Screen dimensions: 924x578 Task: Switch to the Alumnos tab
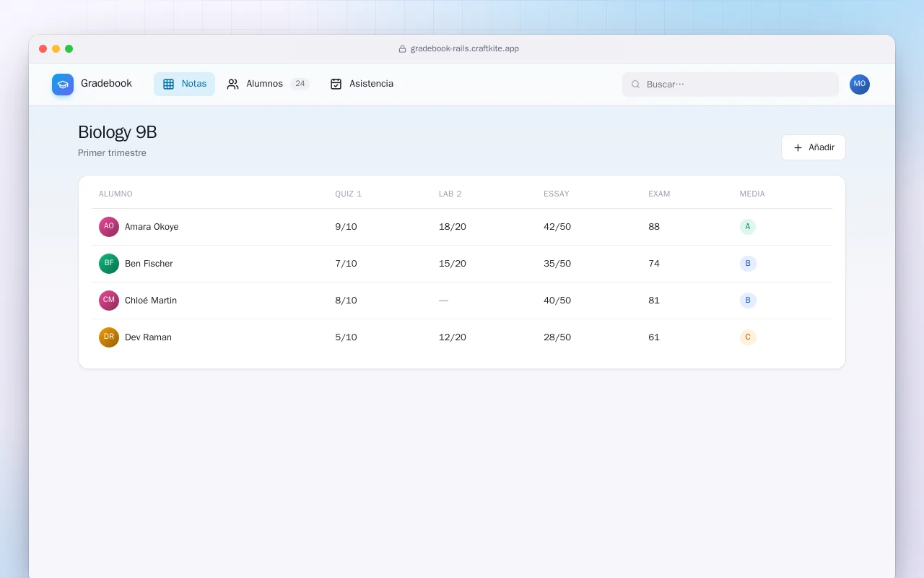click(268, 84)
